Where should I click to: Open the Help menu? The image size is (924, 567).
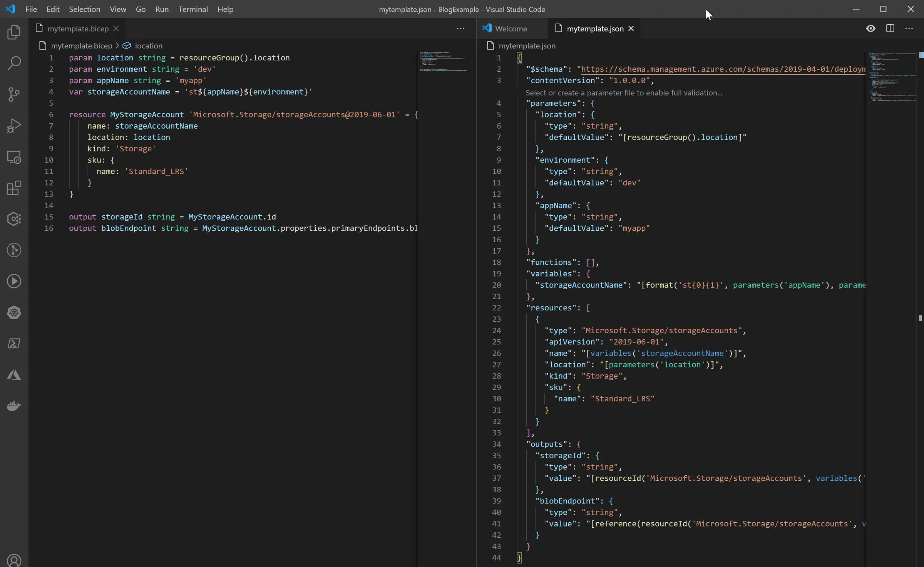click(225, 9)
